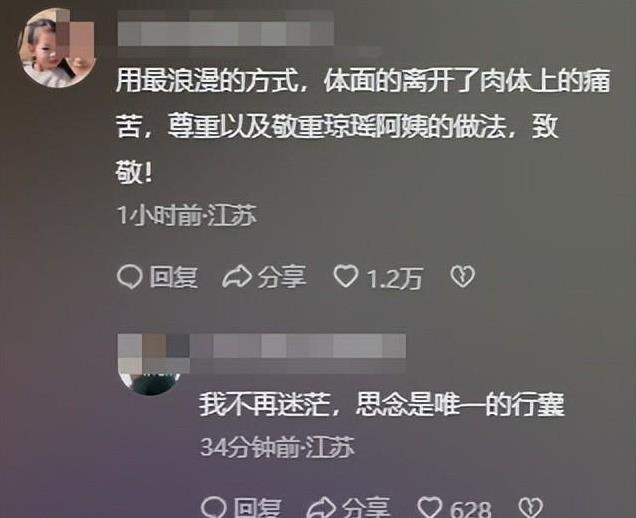Tap 分享 label under the 1小时前 comment
636x518 pixels.
tap(282, 277)
